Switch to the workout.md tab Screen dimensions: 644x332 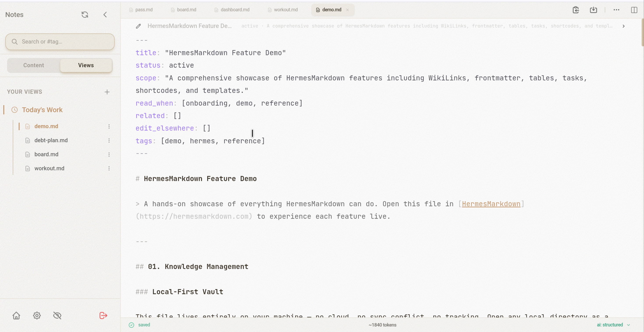tap(283, 10)
